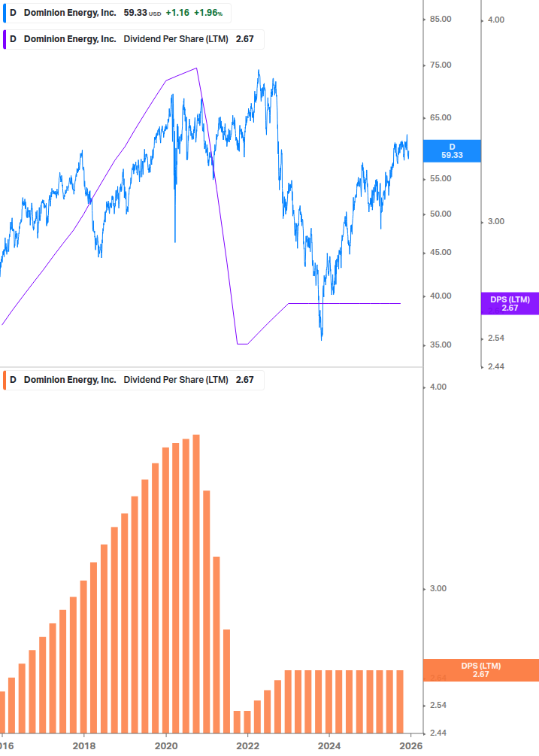Click the 65.00 price axis label
This screenshot has width=539, height=756.
pyautogui.click(x=441, y=117)
